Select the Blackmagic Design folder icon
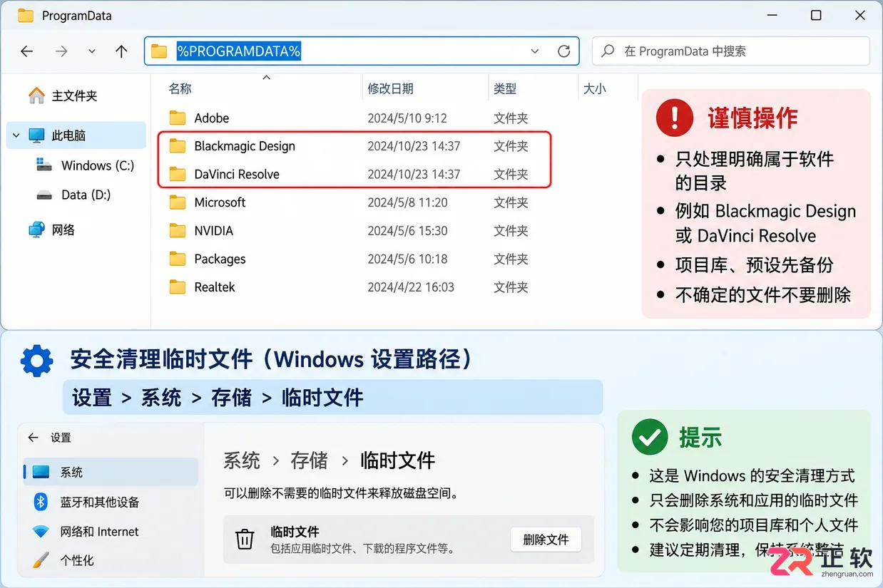883x588 pixels. 178,146
